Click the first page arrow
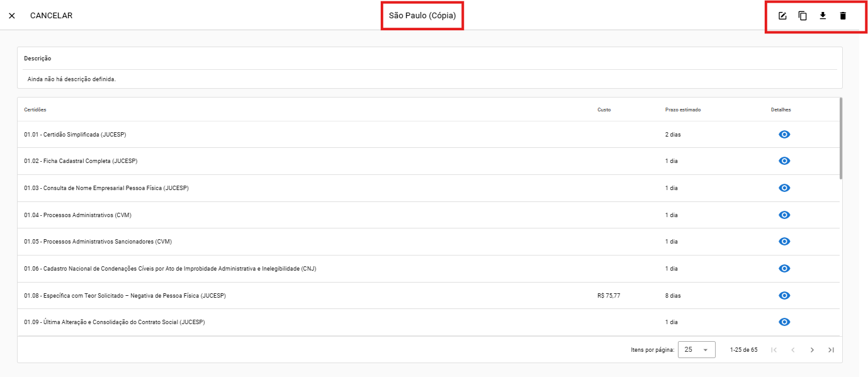Image resolution: width=868 pixels, height=377 pixels. tap(774, 350)
